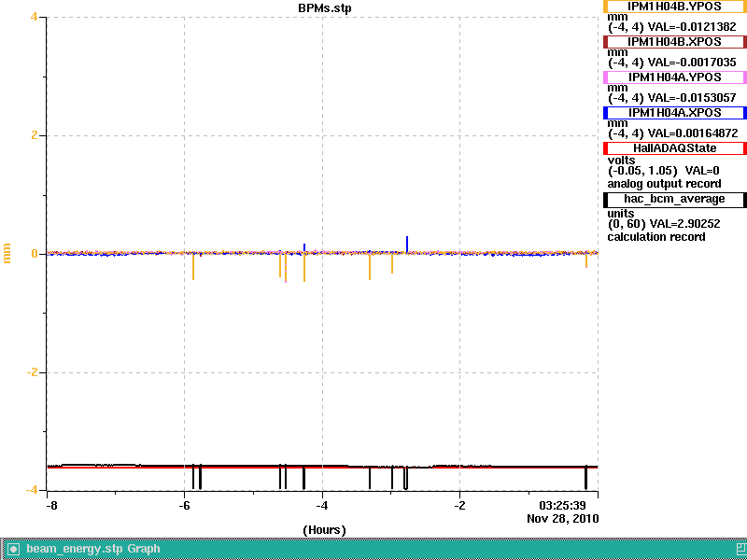Click the (-0.05, 1.05) range of HallADAQState
The image size is (747, 560).
[x=642, y=171]
